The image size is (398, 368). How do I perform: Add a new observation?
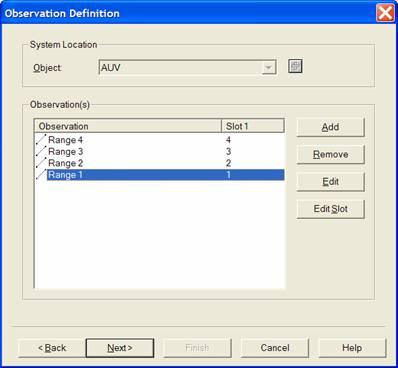[x=330, y=127]
